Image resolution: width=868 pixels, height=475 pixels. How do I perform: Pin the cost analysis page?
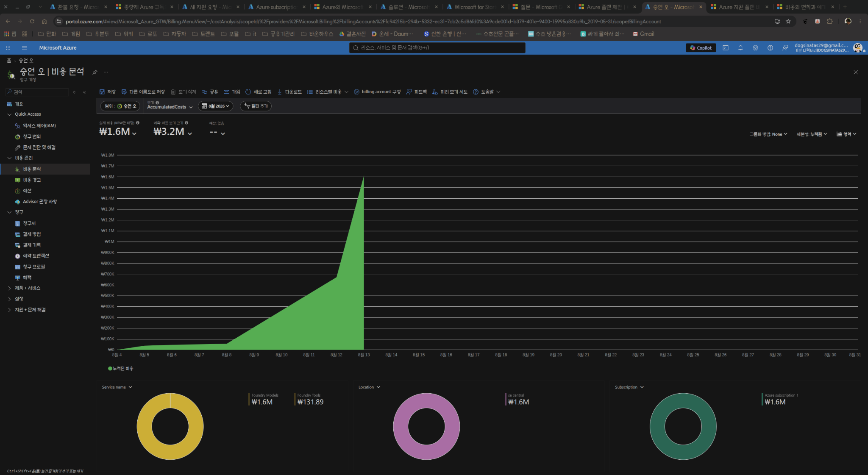95,72
